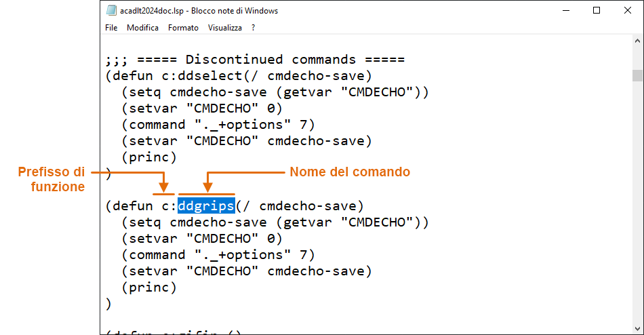Screen dimensions: 644x335
Task: Open the ? help menu
Action: [253, 28]
